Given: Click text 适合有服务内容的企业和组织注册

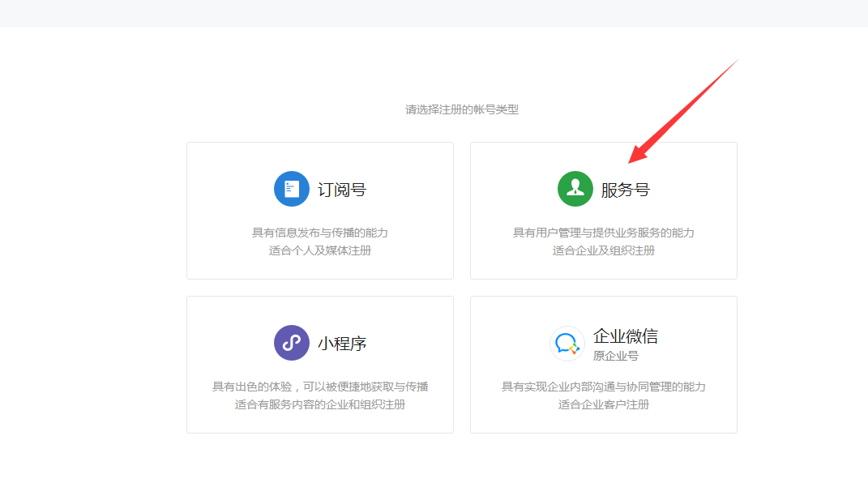Looking at the screenshot, I should [x=320, y=404].
